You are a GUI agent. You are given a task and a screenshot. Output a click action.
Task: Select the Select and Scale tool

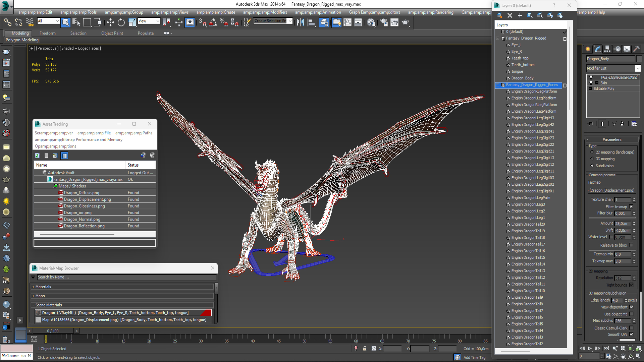132,22
